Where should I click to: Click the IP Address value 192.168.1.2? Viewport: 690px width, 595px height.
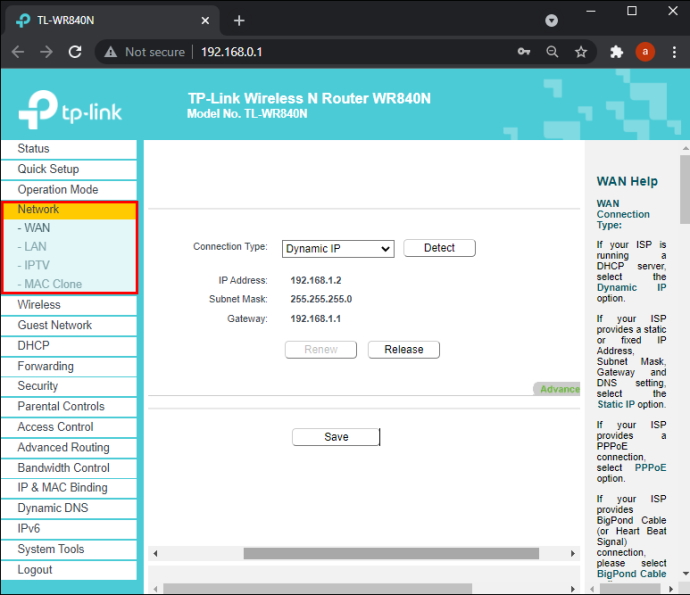(316, 280)
